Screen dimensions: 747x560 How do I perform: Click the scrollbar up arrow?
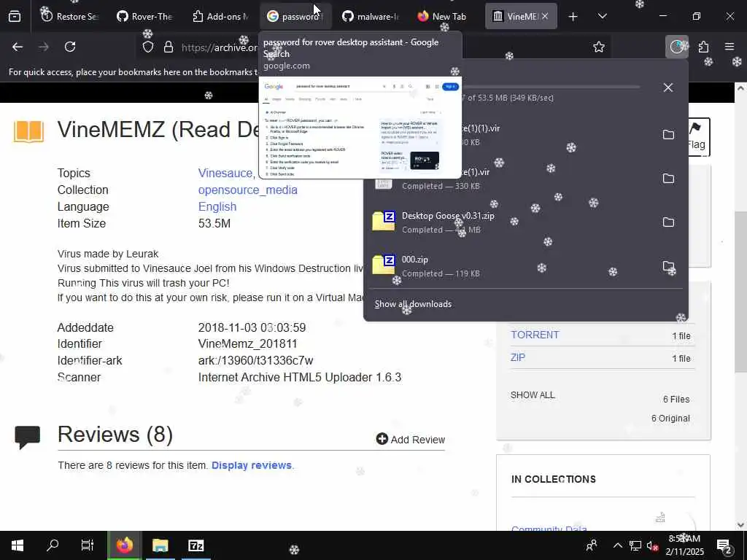tap(740, 88)
